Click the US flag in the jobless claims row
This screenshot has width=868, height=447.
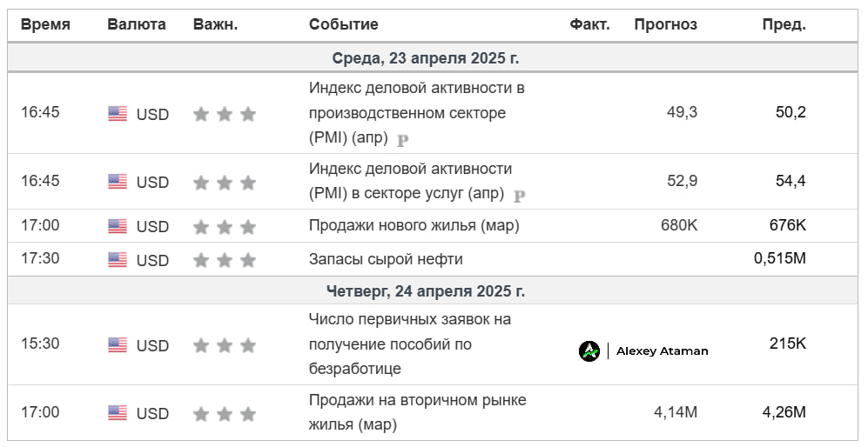[118, 344]
